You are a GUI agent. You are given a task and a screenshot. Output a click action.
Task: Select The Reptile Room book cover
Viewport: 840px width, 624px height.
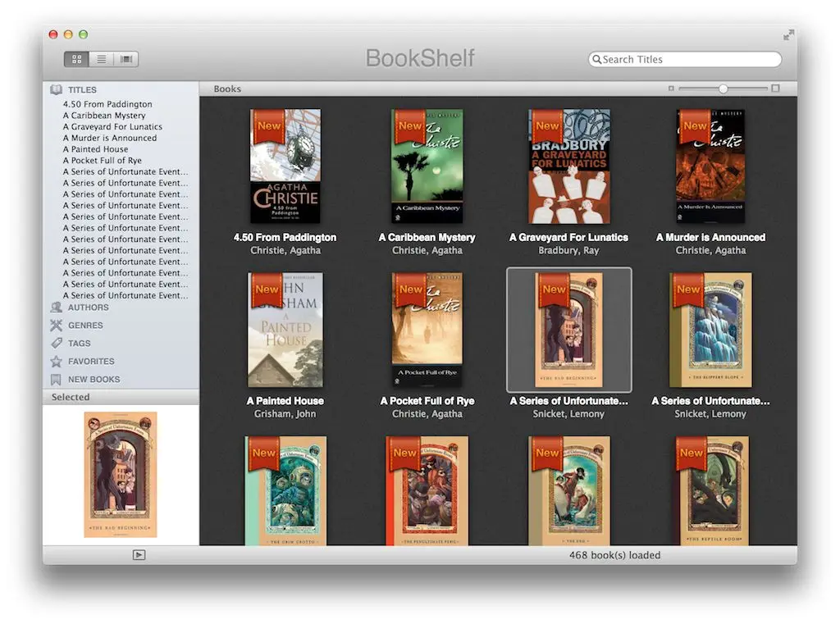(710, 490)
